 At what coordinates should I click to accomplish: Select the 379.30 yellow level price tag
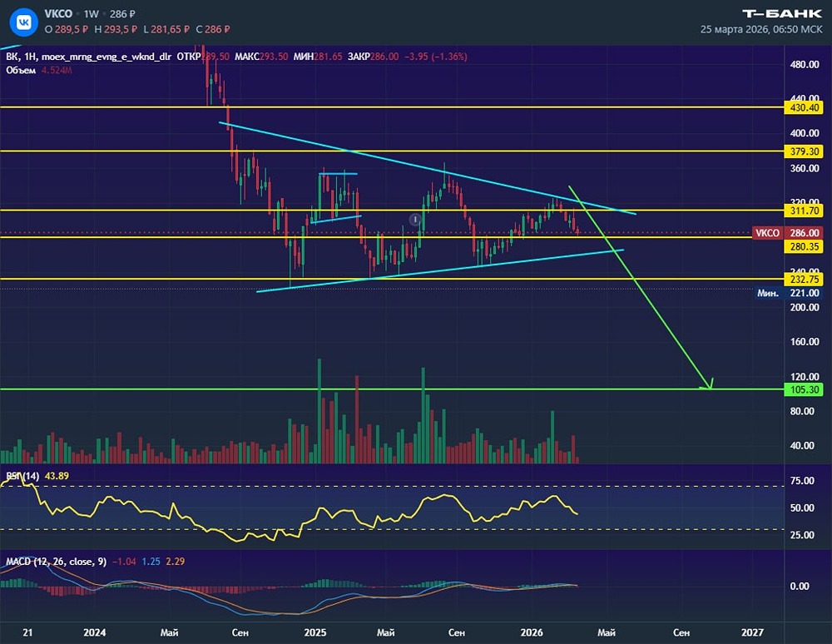[804, 151]
